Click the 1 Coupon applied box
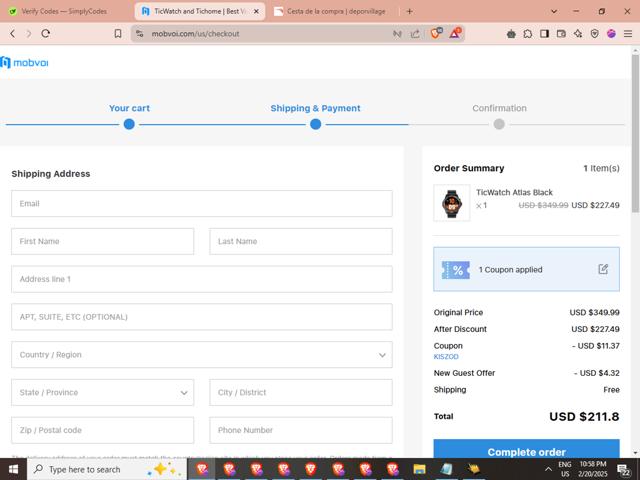Image resolution: width=640 pixels, height=480 pixels. (527, 269)
